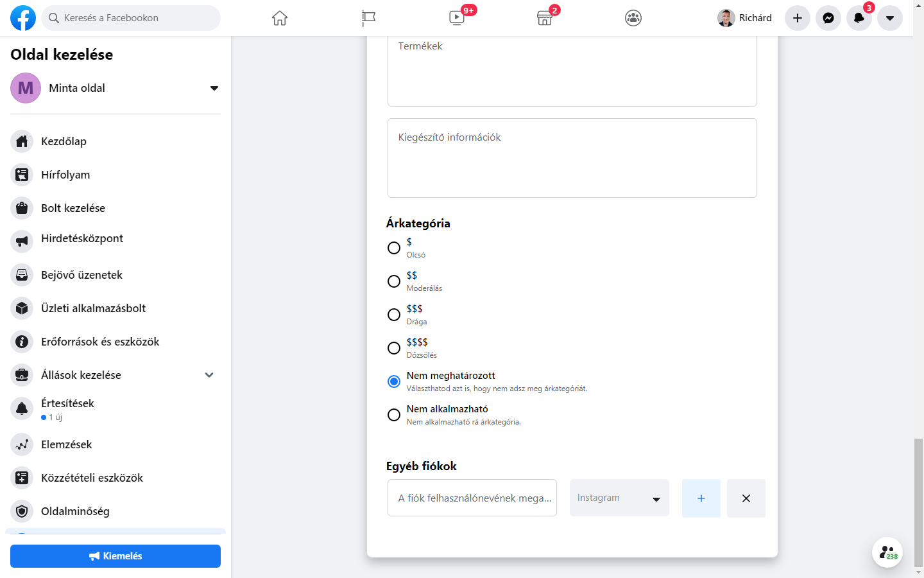
Task: Select Nem meghatározott radio button
Action: 394,381
